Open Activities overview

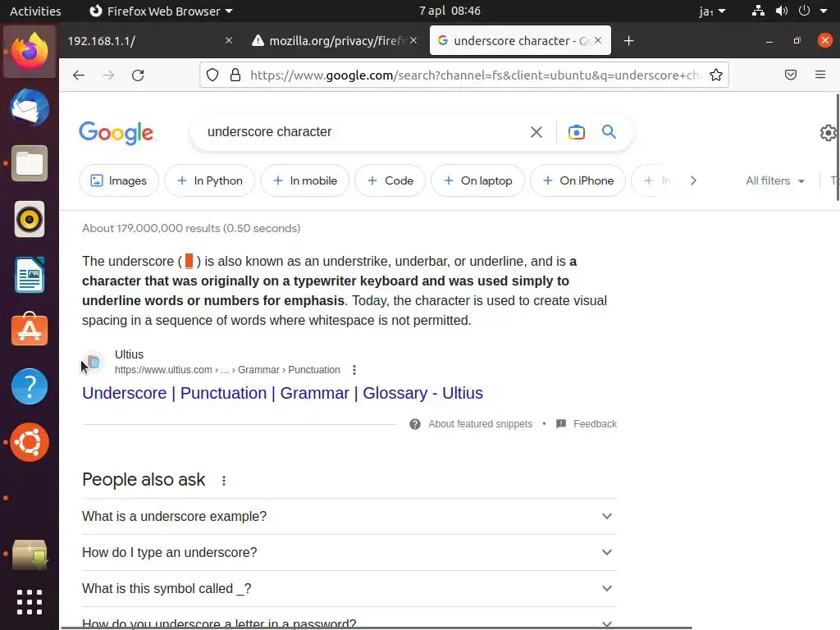pyautogui.click(x=35, y=11)
